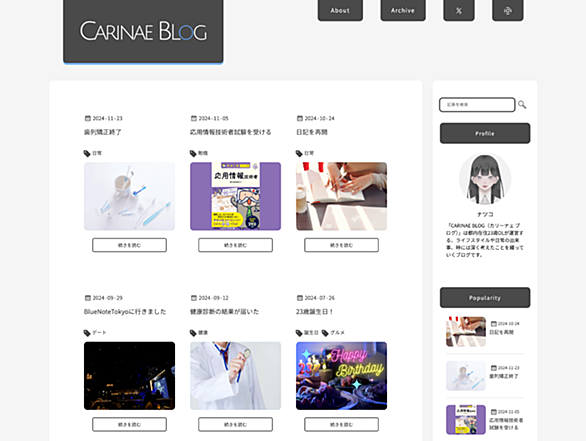Click the search magnifier icon
This screenshot has height=441, width=586.
coord(522,105)
